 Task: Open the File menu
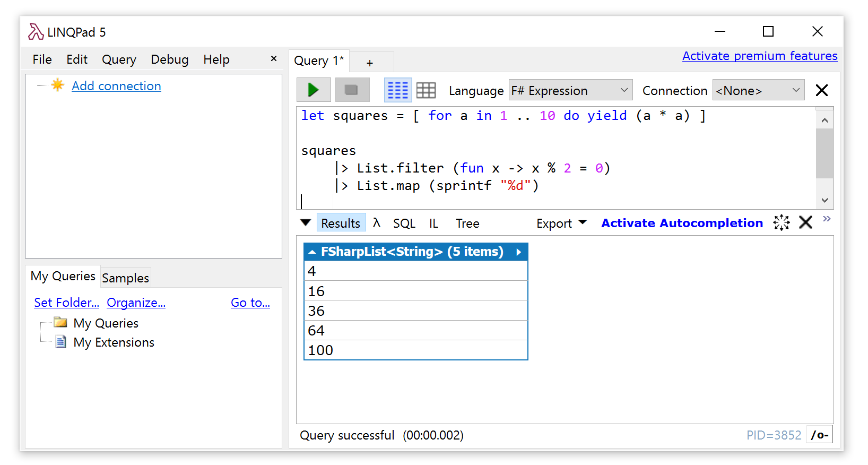tap(42, 59)
